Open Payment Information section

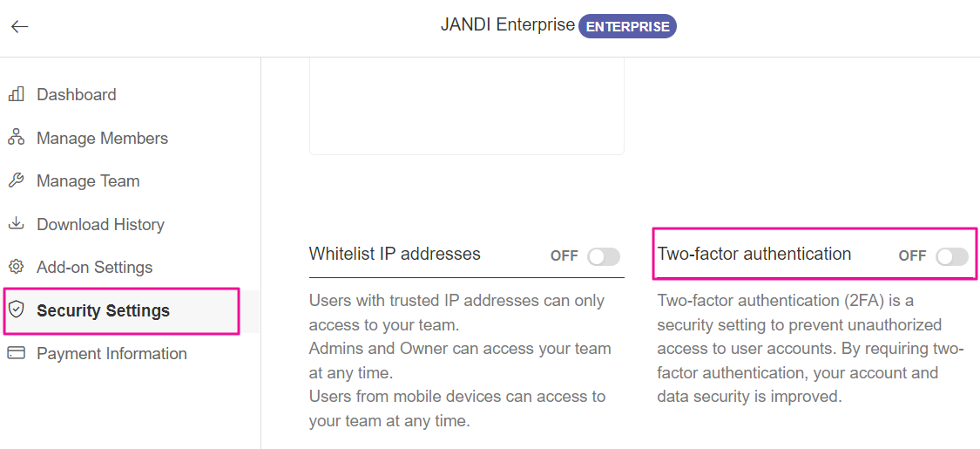pos(112,353)
